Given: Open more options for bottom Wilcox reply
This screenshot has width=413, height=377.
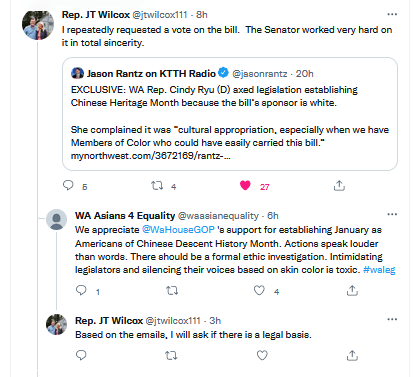Looking at the screenshot, I should pos(392,319).
